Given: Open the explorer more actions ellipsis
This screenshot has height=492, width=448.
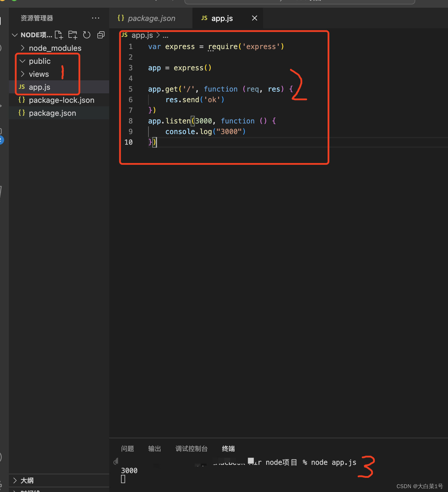Looking at the screenshot, I should coord(96,18).
